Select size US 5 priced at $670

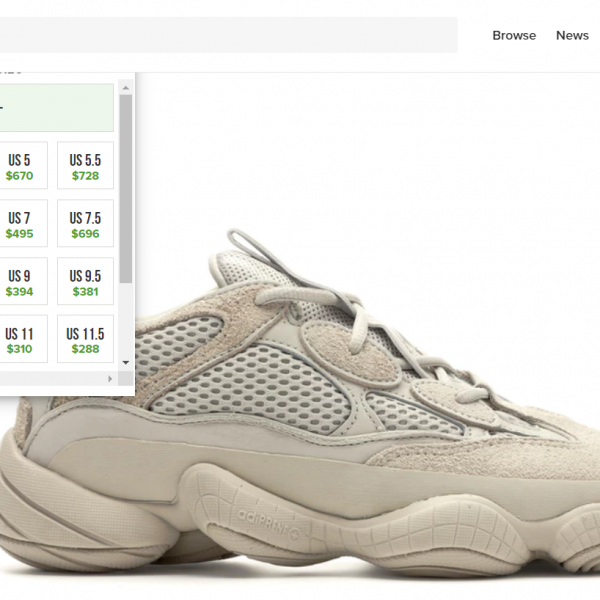[x=19, y=166]
